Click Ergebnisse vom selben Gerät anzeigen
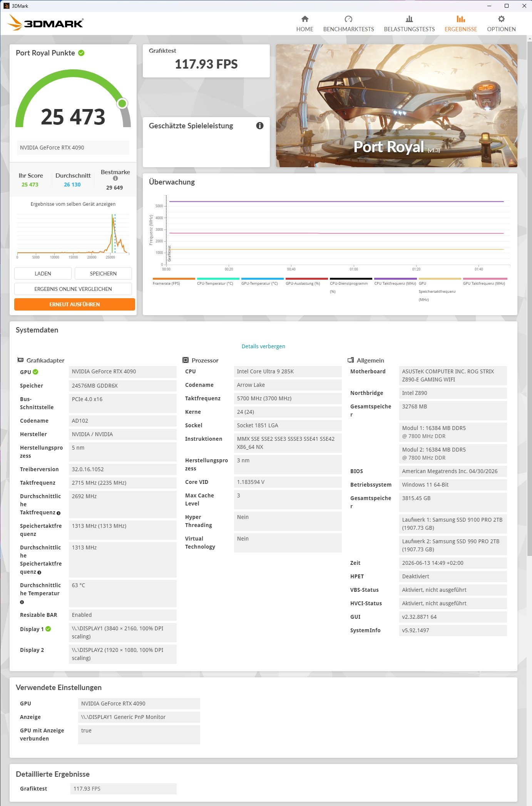Viewport: 532px width, 806px height. [73, 204]
